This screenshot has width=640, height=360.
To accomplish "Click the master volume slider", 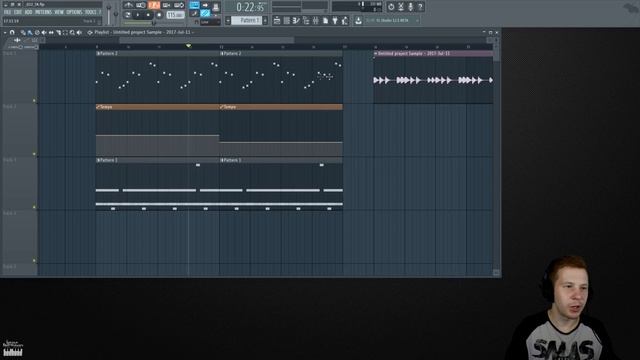I will click(x=109, y=12).
